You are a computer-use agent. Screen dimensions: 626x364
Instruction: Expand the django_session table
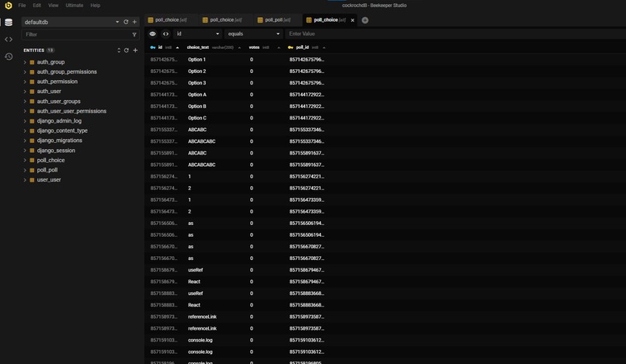25,151
